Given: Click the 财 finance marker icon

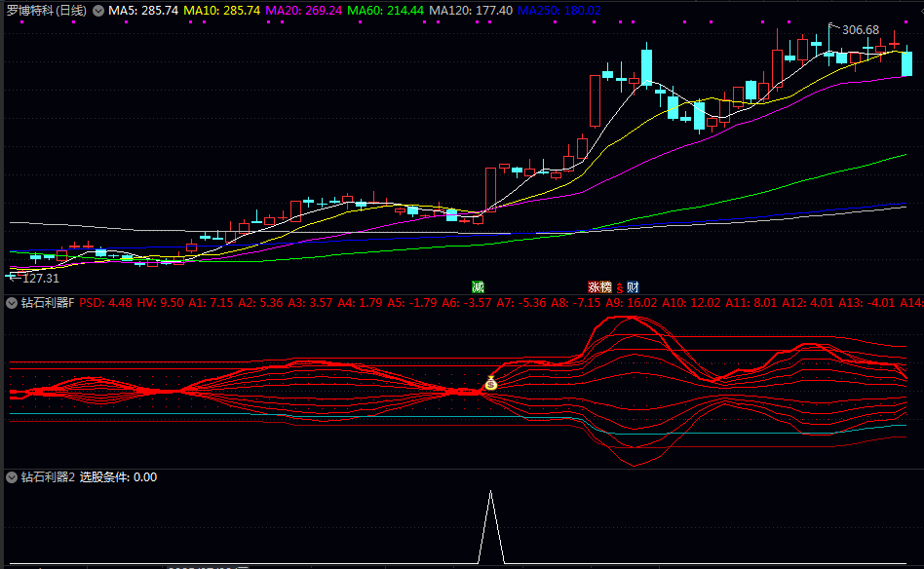Looking at the screenshot, I should pos(633,287).
